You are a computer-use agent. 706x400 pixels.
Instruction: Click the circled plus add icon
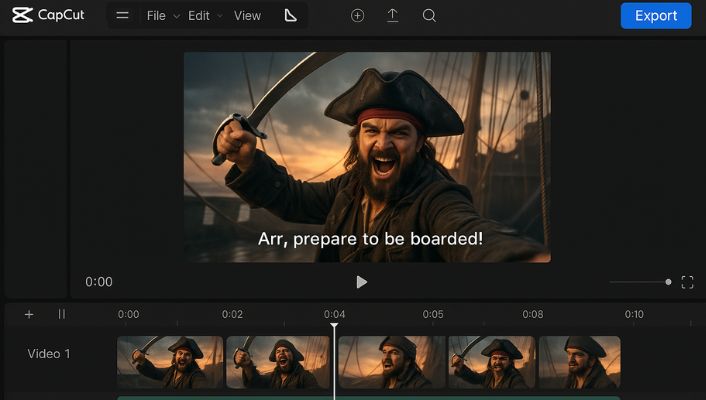point(358,16)
